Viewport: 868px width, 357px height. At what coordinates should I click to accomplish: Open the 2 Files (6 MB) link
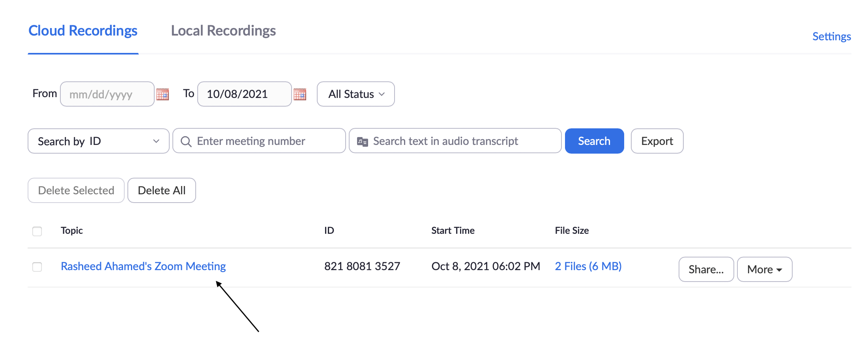(588, 266)
